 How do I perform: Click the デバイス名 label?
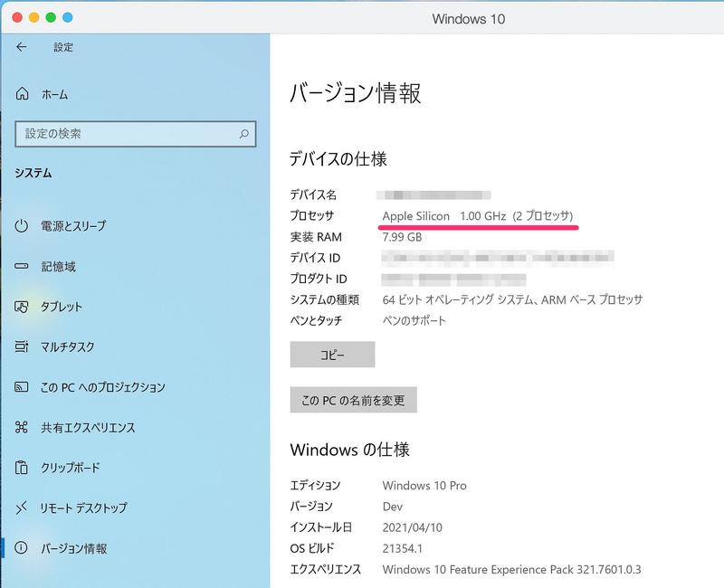coord(313,194)
